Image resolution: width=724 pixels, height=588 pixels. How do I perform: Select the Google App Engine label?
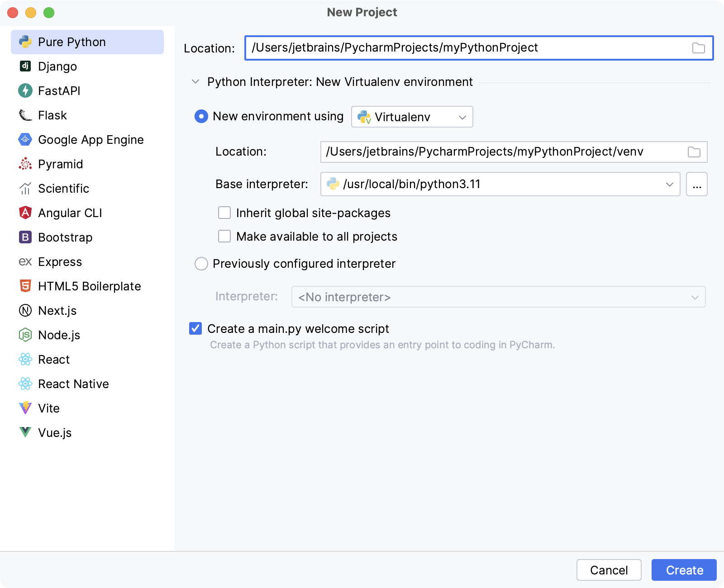91,140
